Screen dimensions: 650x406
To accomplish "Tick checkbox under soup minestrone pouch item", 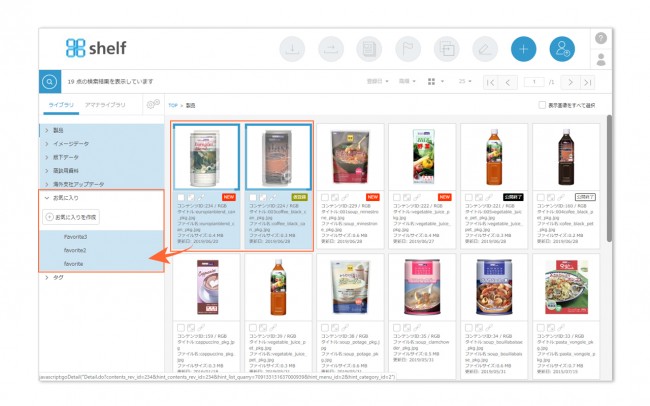I will [x=325, y=197].
